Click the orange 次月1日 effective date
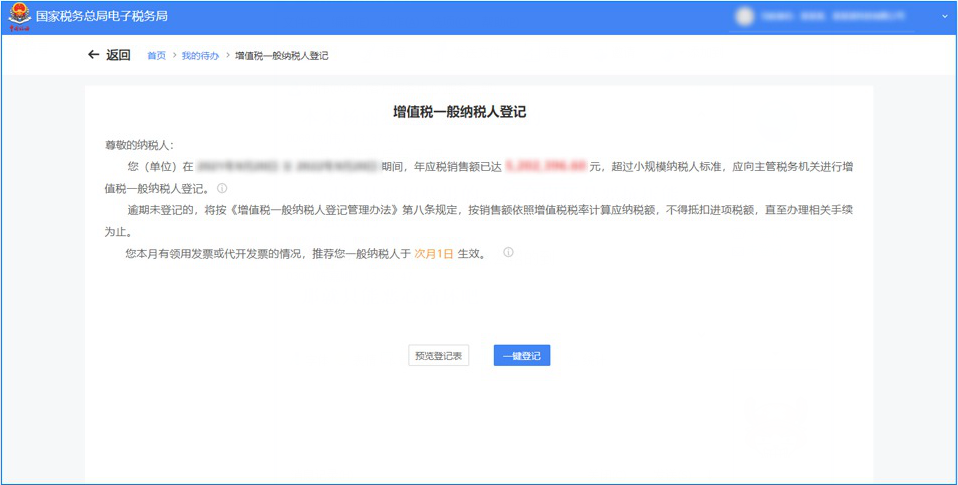Screen dimensions: 958x485 click(x=434, y=254)
